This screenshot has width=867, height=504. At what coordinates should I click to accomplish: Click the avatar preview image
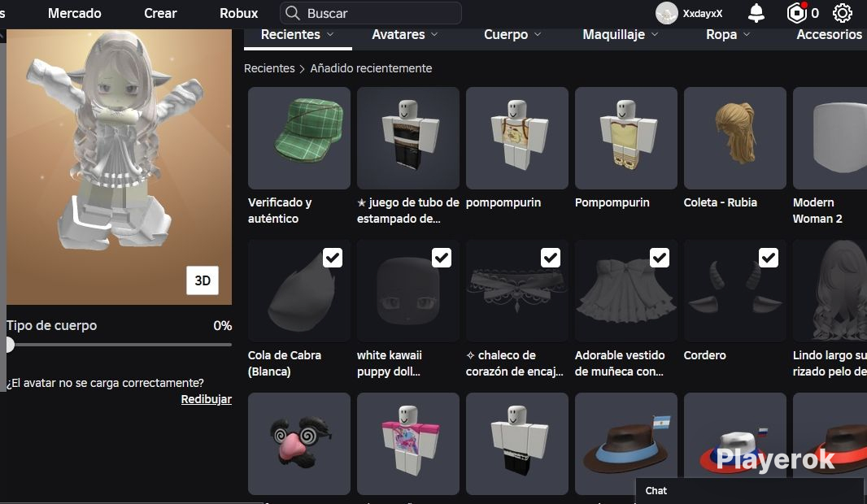(119, 167)
